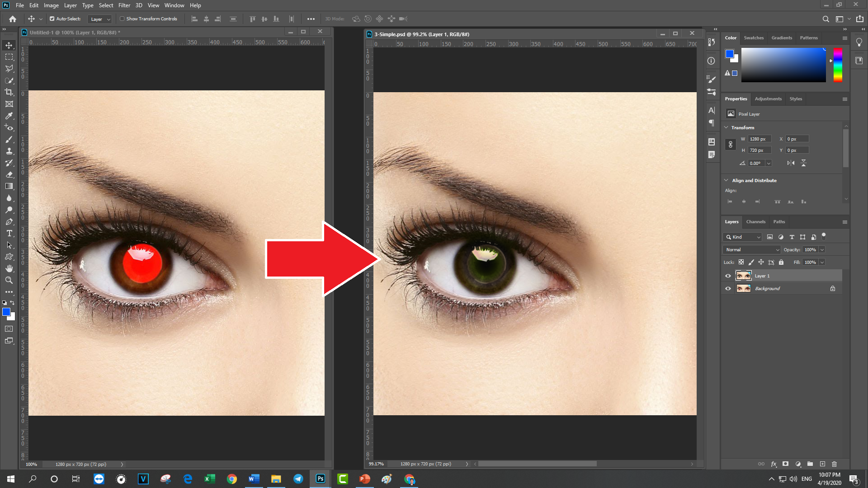The height and width of the screenshot is (488, 868).
Task: Uncheck the Auto-Select checkbox
Action: click(52, 19)
